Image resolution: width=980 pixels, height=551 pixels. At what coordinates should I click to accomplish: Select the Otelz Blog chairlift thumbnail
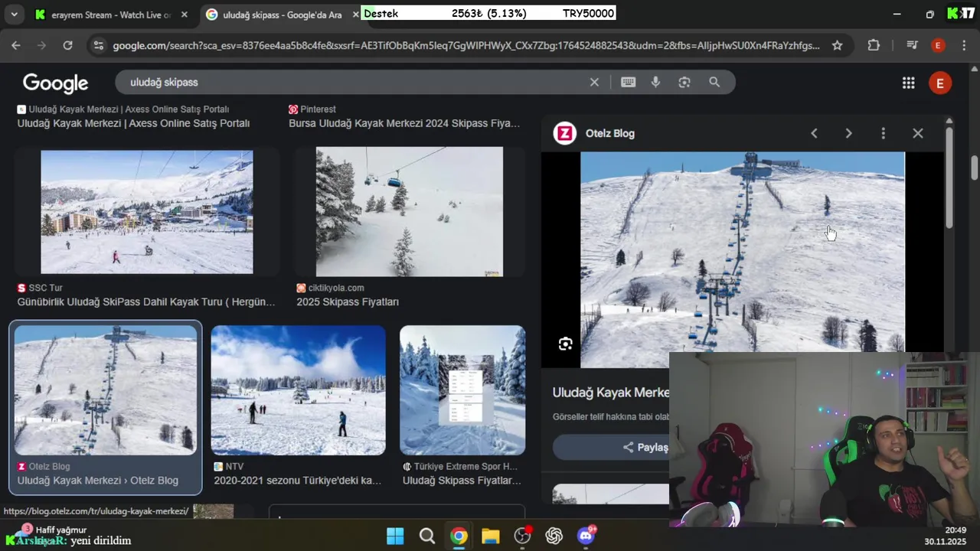tap(106, 390)
